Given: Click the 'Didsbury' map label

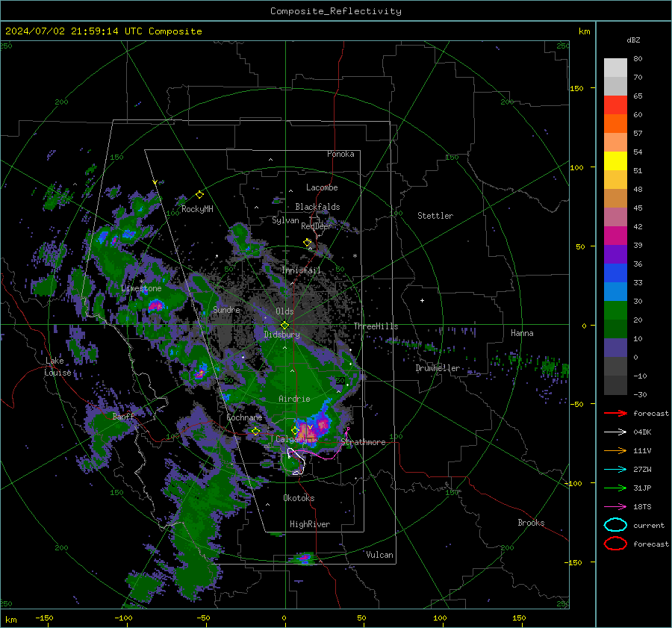Looking at the screenshot, I should click(x=282, y=335).
